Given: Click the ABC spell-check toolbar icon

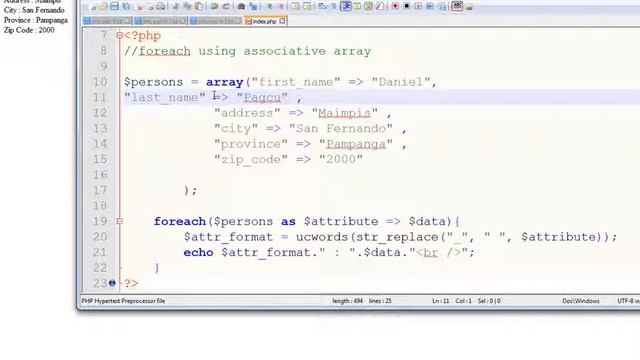Looking at the screenshot, I should pyautogui.click(x=458, y=6).
